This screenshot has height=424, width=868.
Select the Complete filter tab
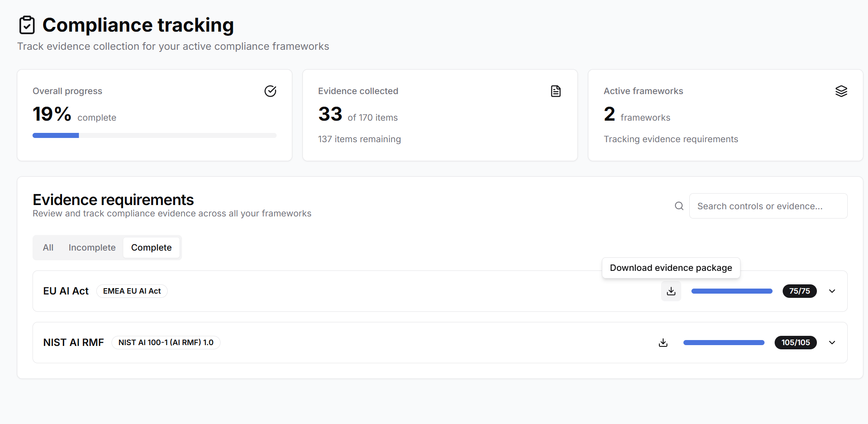pos(151,248)
